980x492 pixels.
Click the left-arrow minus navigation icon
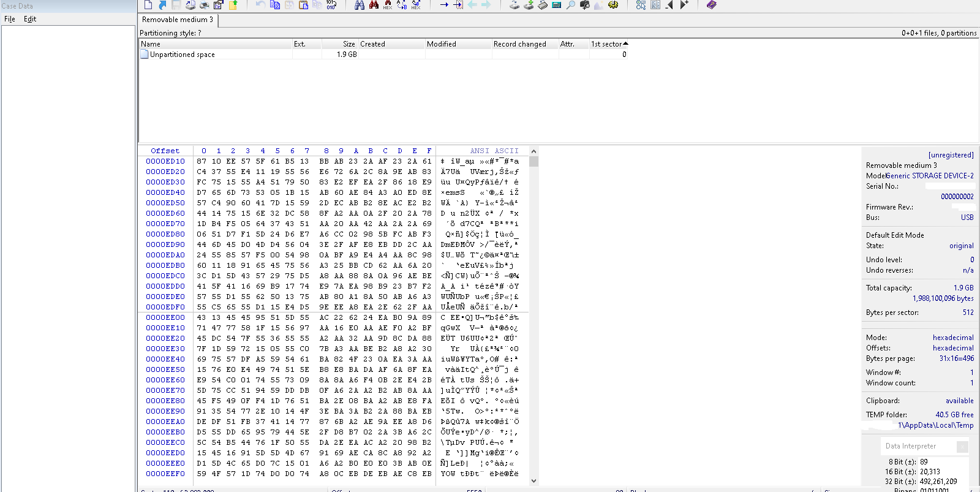(x=669, y=5)
